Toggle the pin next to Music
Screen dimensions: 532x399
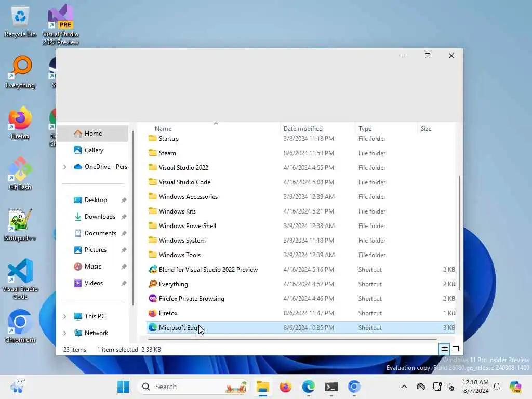coord(124,267)
